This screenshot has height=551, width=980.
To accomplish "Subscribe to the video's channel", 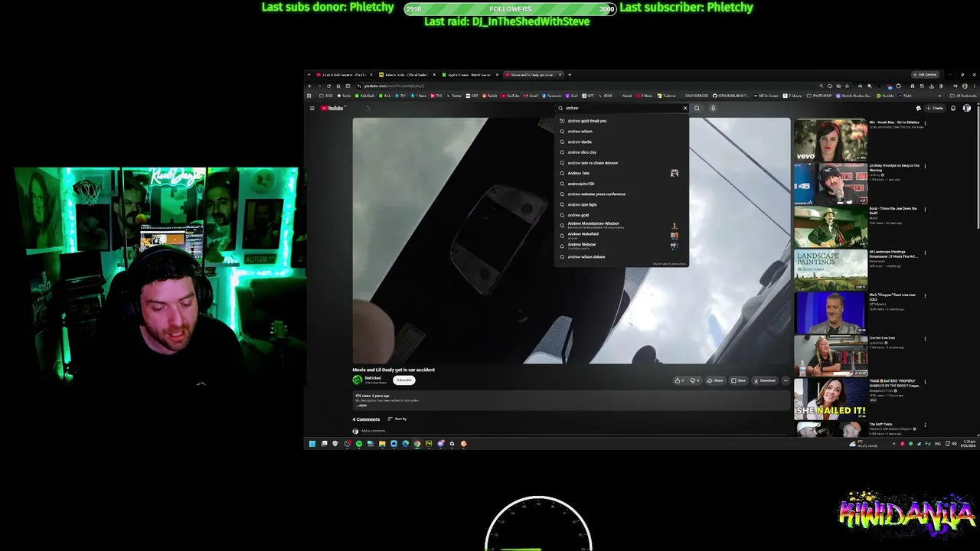I will click(404, 380).
